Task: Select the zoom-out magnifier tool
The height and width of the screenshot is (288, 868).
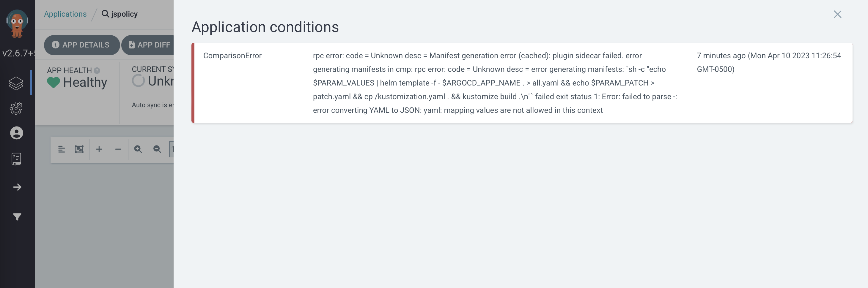Action: coord(156,149)
